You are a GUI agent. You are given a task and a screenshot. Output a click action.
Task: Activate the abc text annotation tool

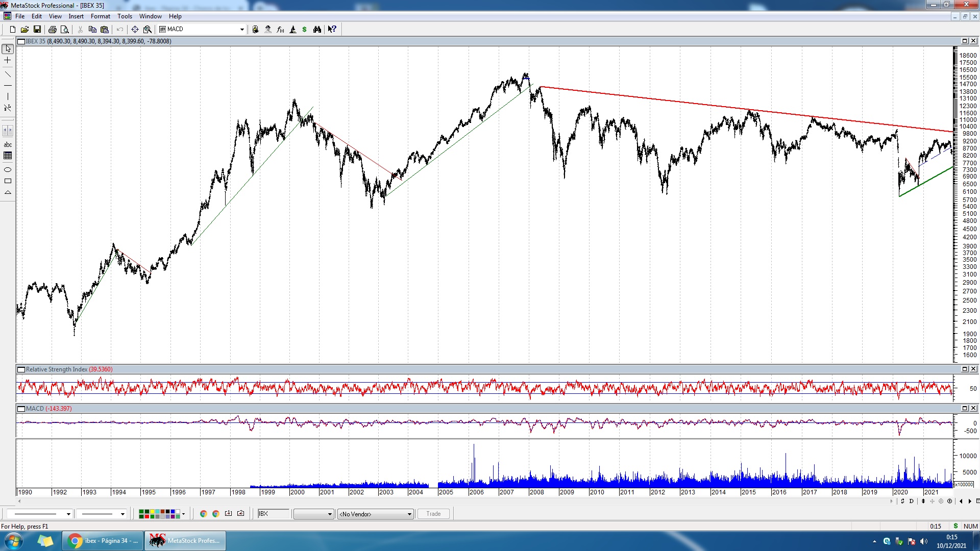(x=8, y=145)
